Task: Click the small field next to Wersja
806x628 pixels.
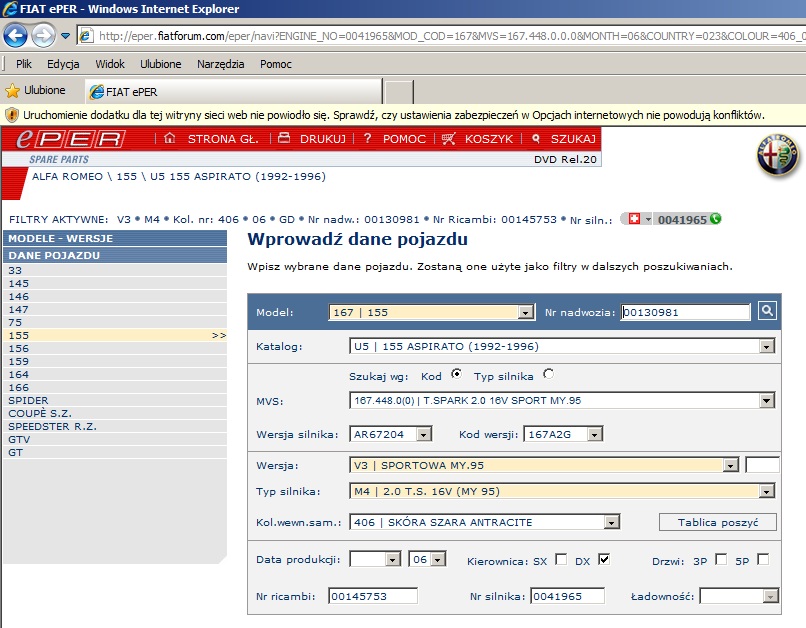Action: click(x=762, y=465)
